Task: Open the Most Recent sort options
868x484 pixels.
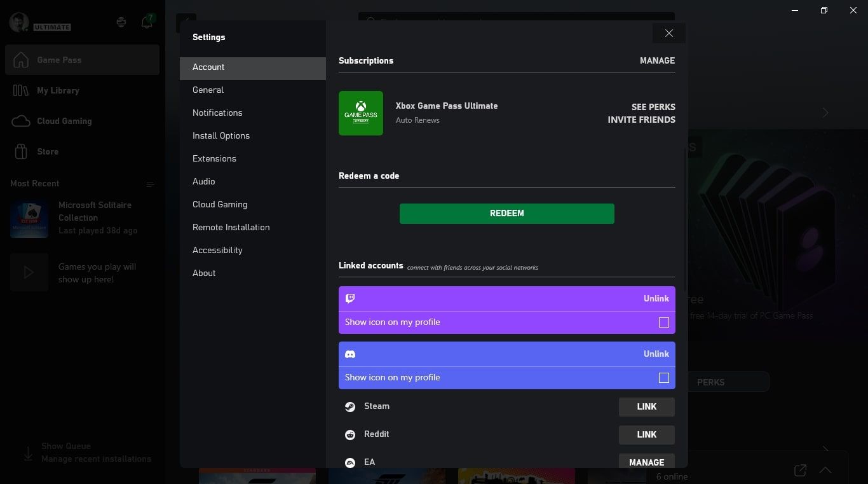Action: (x=150, y=184)
